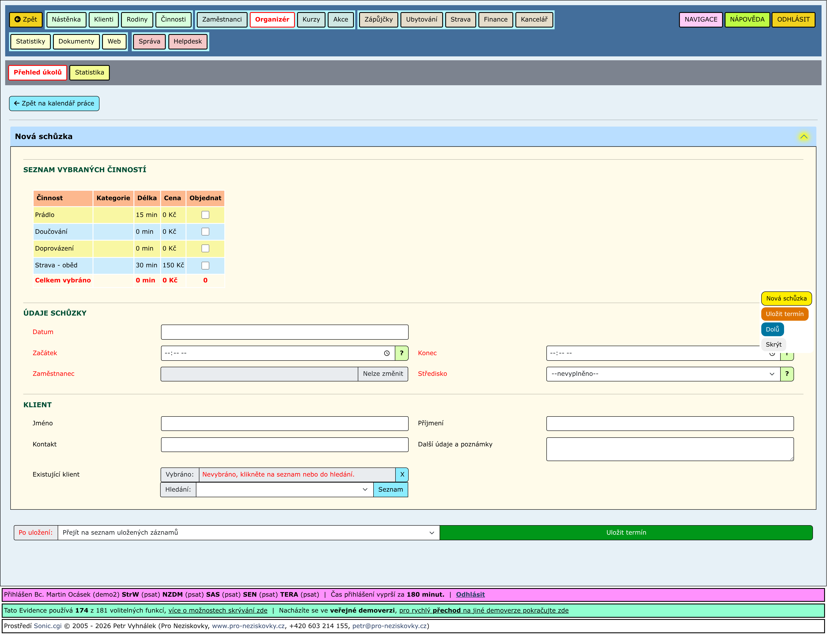
Task: Focus the Příjmení input field
Action: click(670, 424)
